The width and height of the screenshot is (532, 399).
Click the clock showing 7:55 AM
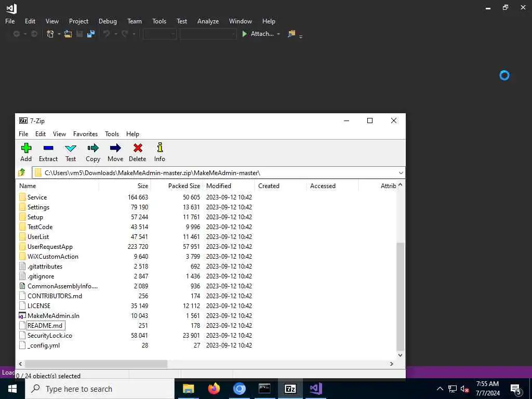487,384
